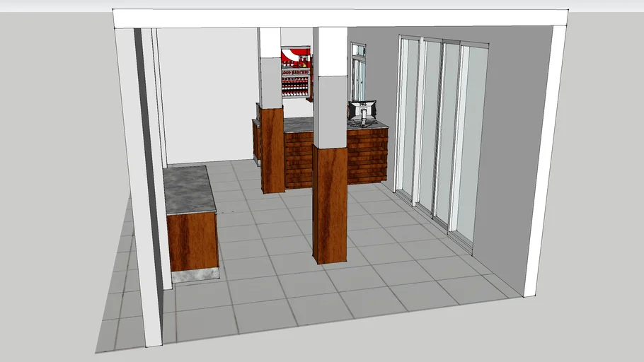Select the red product display shelf

(x=295, y=74)
